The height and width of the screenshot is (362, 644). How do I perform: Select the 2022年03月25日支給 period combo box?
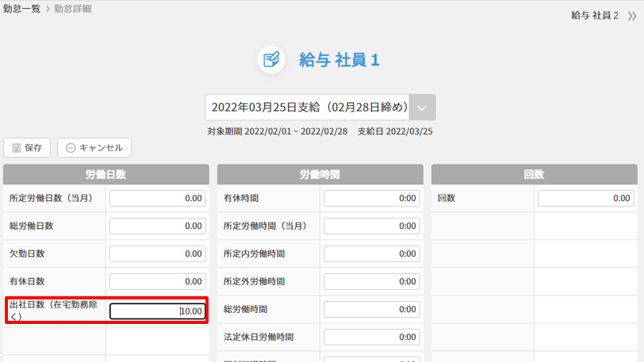[x=309, y=107]
